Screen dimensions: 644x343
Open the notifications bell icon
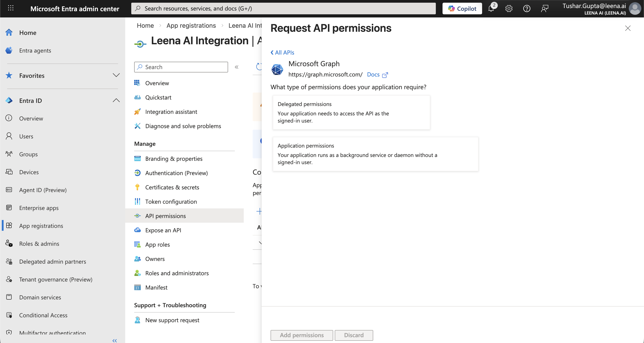(x=491, y=8)
